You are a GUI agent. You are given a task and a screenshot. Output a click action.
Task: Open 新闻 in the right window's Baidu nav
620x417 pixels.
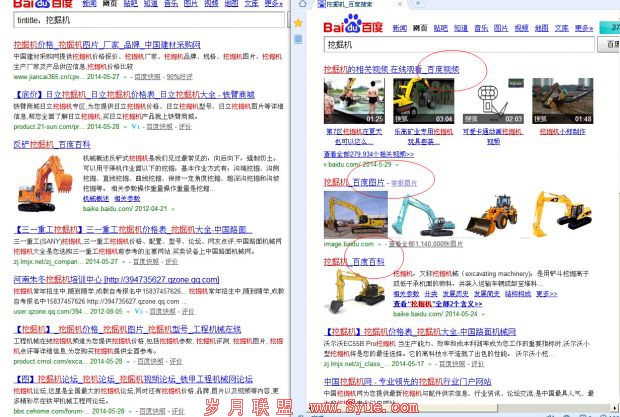399,28
